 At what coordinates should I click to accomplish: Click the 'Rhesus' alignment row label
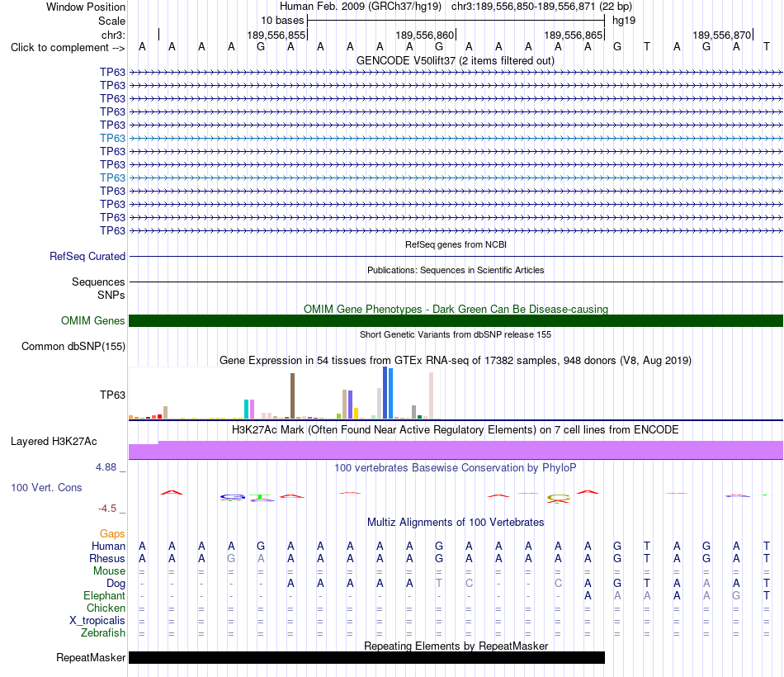coord(107,558)
